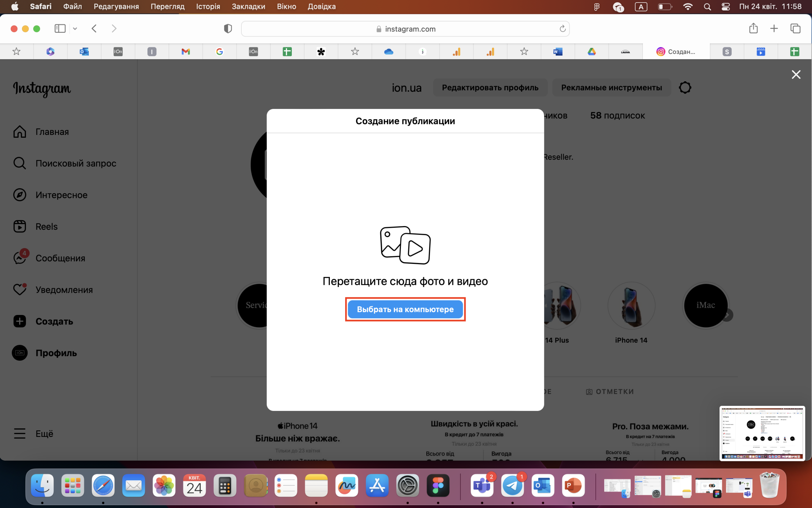Open PowerPoint from the Dock
The height and width of the screenshot is (508, 812).
[x=573, y=485]
